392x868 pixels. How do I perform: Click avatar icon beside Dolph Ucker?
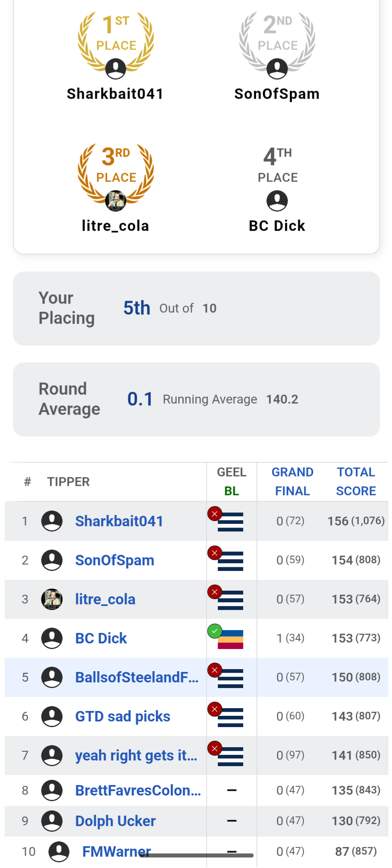coord(52,821)
